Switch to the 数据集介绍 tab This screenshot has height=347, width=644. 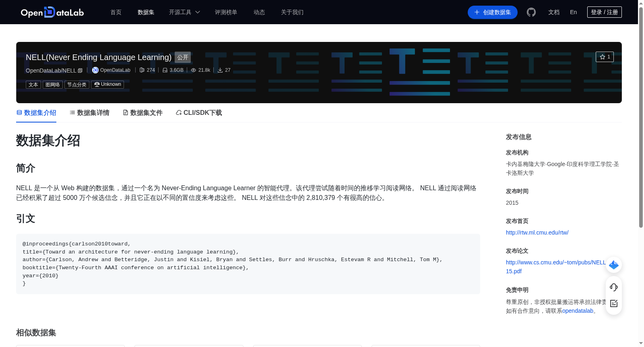coord(36,113)
